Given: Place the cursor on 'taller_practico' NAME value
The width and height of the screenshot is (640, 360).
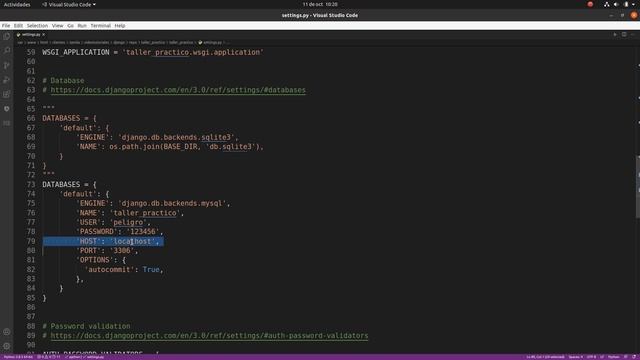Looking at the screenshot, I should [x=145, y=213].
